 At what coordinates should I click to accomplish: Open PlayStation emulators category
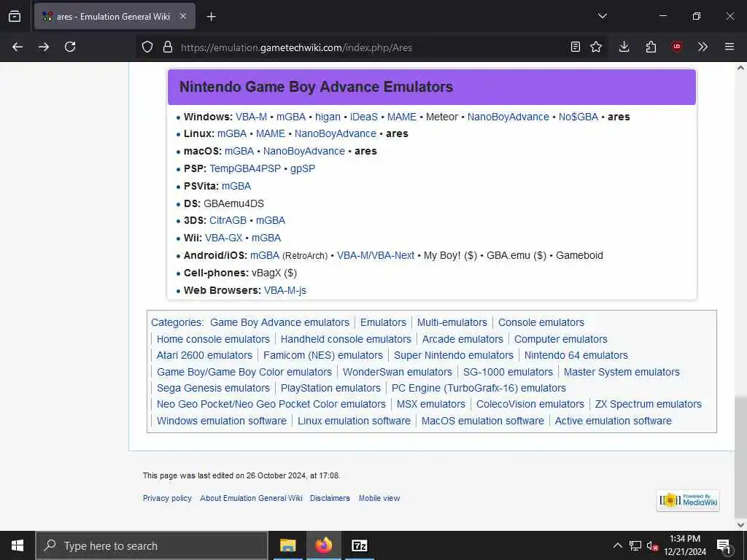[x=330, y=388]
